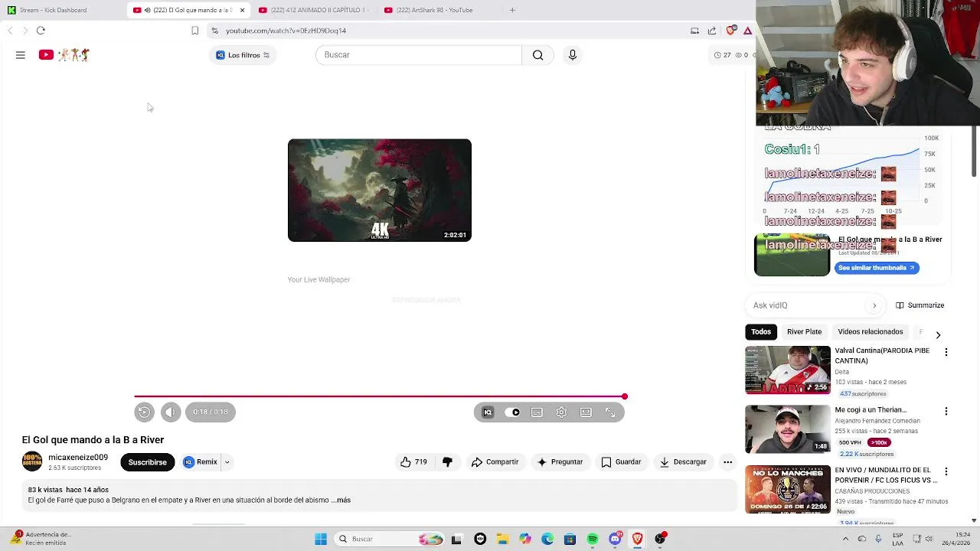Image resolution: width=980 pixels, height=551 pixels.
Task: Click the browser share icon in address bar
Action: (x=712, y=31)
